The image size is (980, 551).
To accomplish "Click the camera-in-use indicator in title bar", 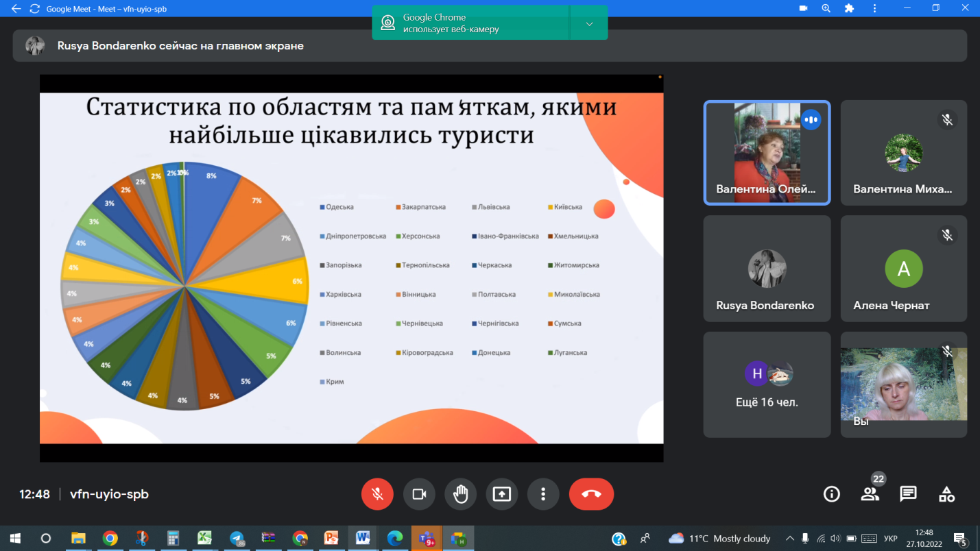I will point(804,8).
